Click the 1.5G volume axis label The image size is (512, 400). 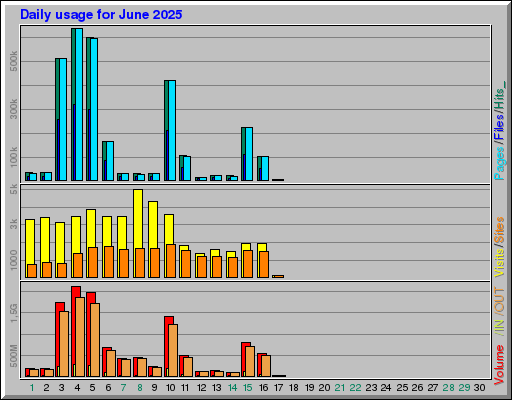click(14, 313)
